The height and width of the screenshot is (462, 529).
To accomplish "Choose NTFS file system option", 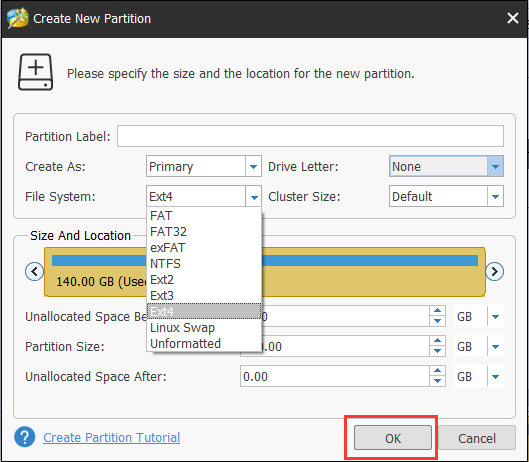I will pos(204,263).
